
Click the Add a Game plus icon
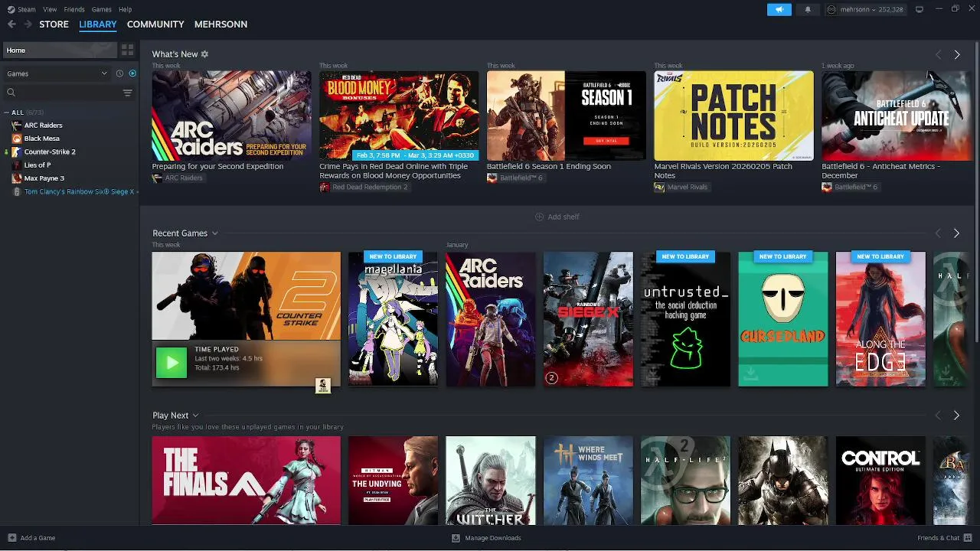click(x=11, y=538)
